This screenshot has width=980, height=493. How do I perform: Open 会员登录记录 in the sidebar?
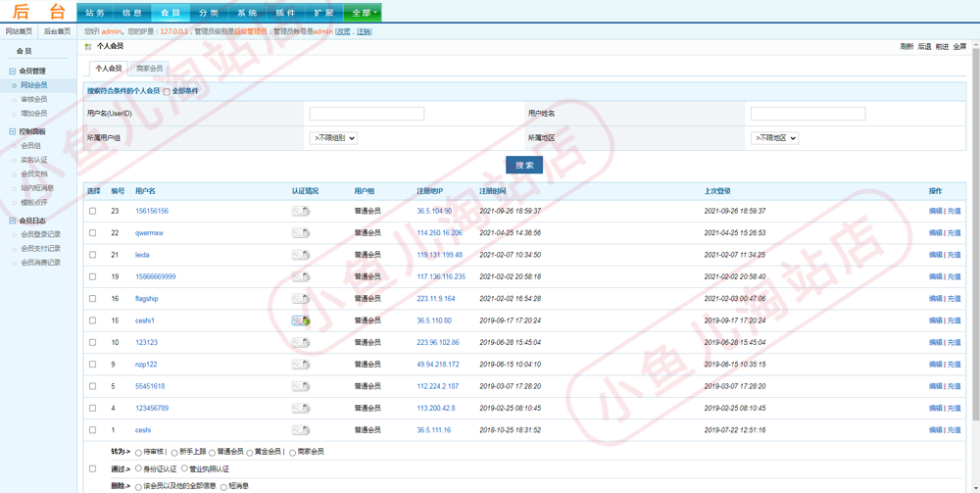click(x=40, y=235)
